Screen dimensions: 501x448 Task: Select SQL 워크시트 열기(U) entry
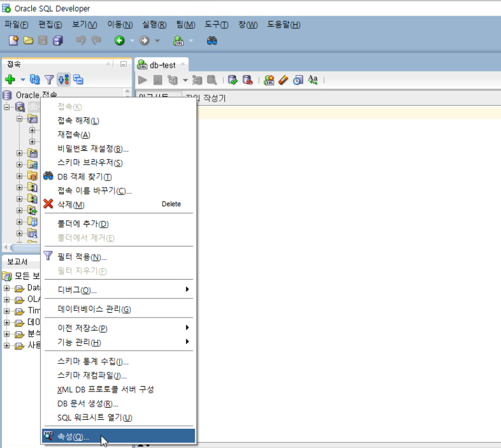click(x=118, y=417)
